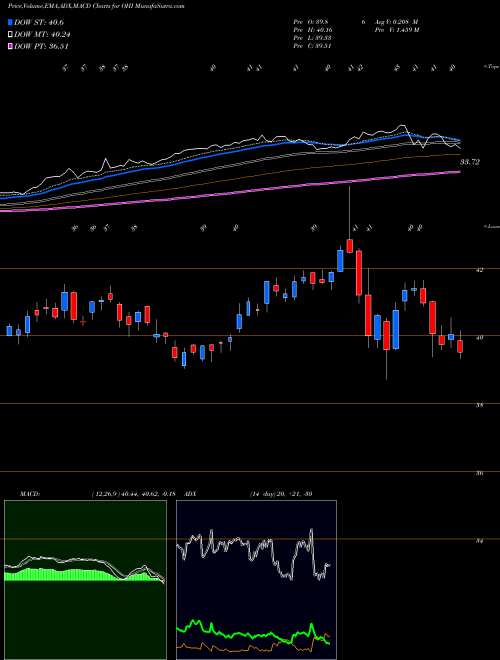This screenshot has width=500, height=660.
Task: Select the 'DOW MT: 40.24' legend label
Action: click(41, 35)
